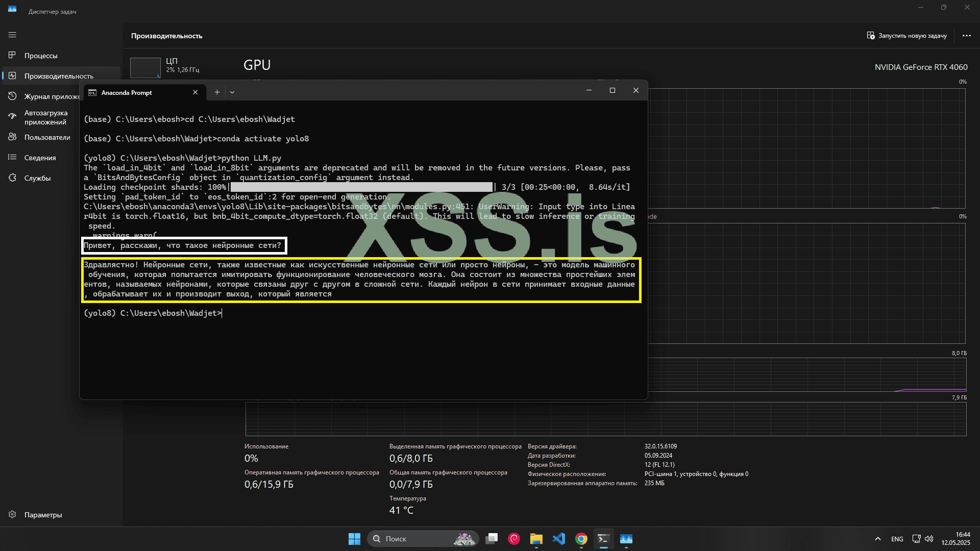Viewport: 980px width, 551px height.
Task: Open Visual Studio Code from taskbar
Action: [x=559, y=539]
